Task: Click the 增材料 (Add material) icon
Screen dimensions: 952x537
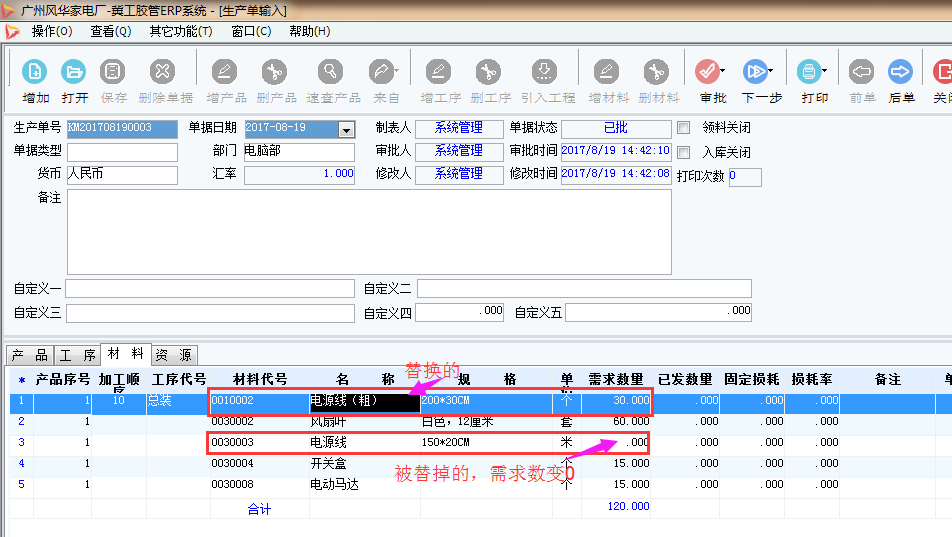Action: (x=607, y=72)
